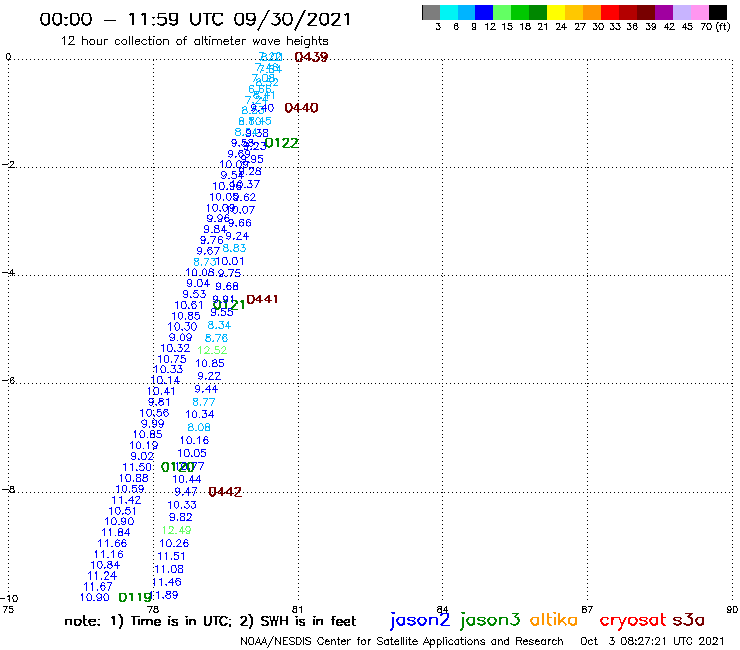Click the wave height value 8.83
The image size is (740, 650).
(234, 248)
